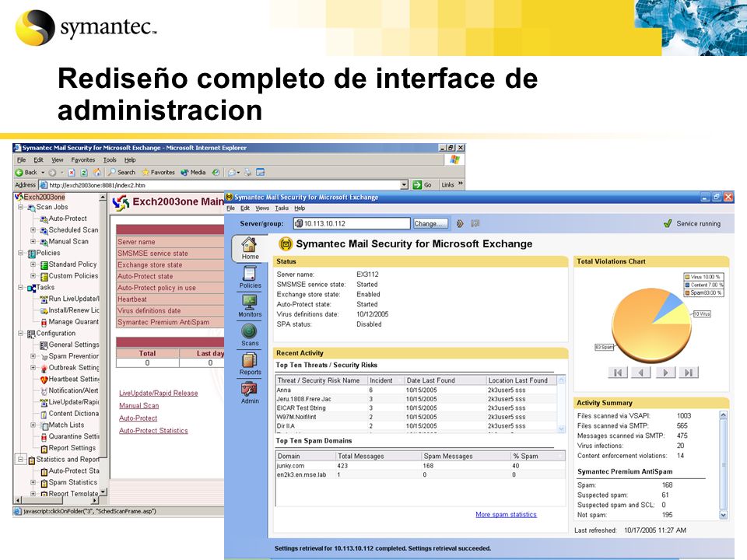The image size is (747, 560).
Task: Open the File menu in Internet Explorer
Action: (22, 160)
